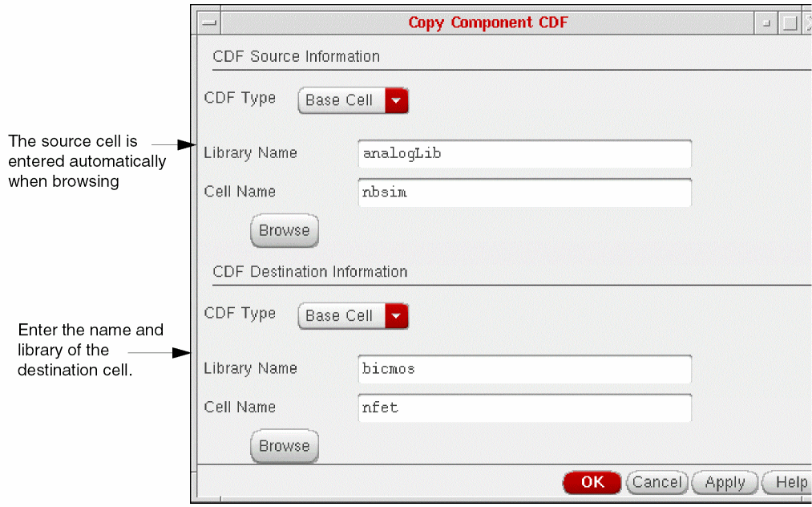
Task: Click the Cell Name label beside nfet
Action: 240,408
